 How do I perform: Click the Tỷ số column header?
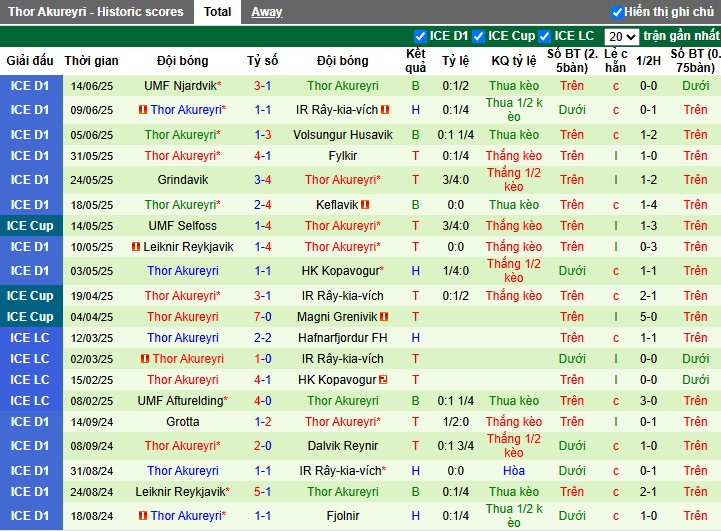[x=263, y=61]
